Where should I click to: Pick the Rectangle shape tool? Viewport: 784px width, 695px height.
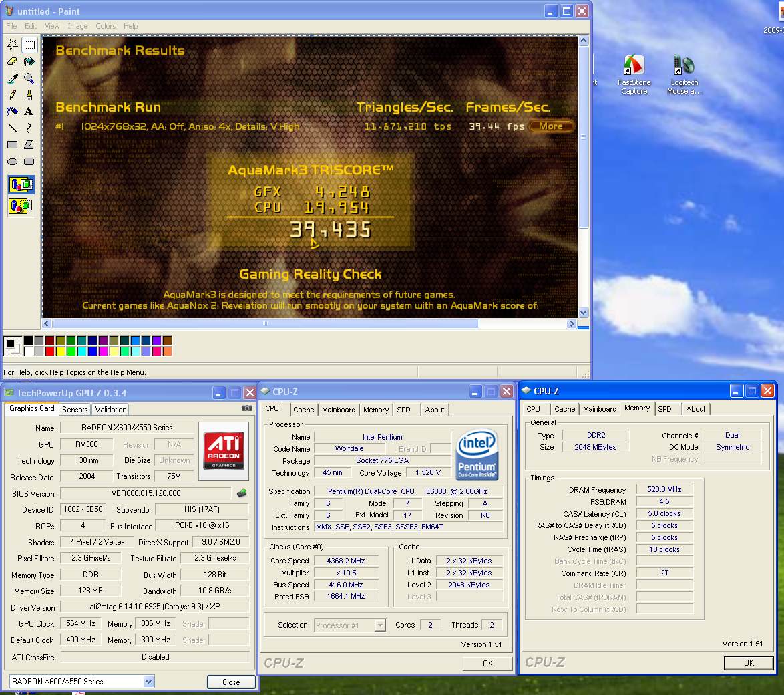(13, 144)
